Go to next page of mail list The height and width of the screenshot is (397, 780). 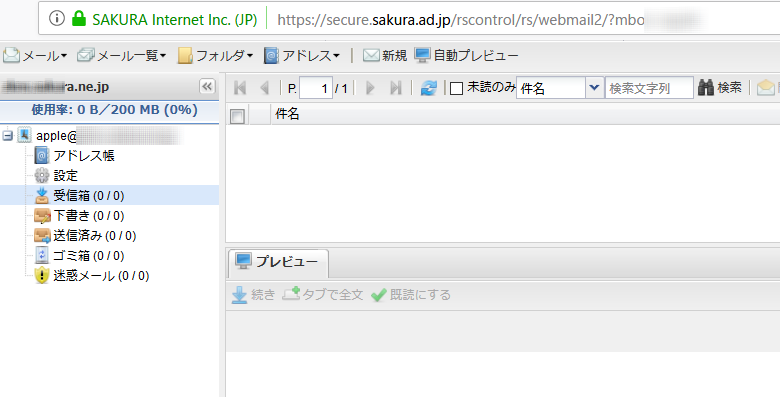pos(370,88)
